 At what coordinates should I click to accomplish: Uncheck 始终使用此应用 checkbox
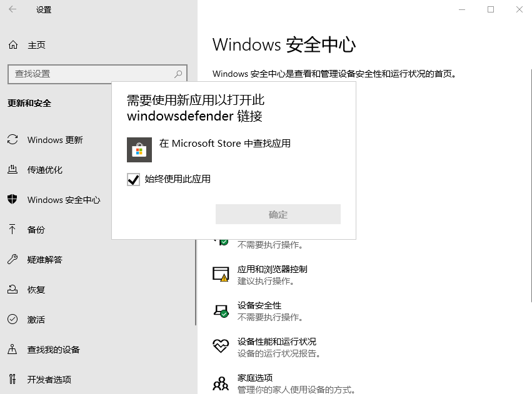click(x=133, y=180)
